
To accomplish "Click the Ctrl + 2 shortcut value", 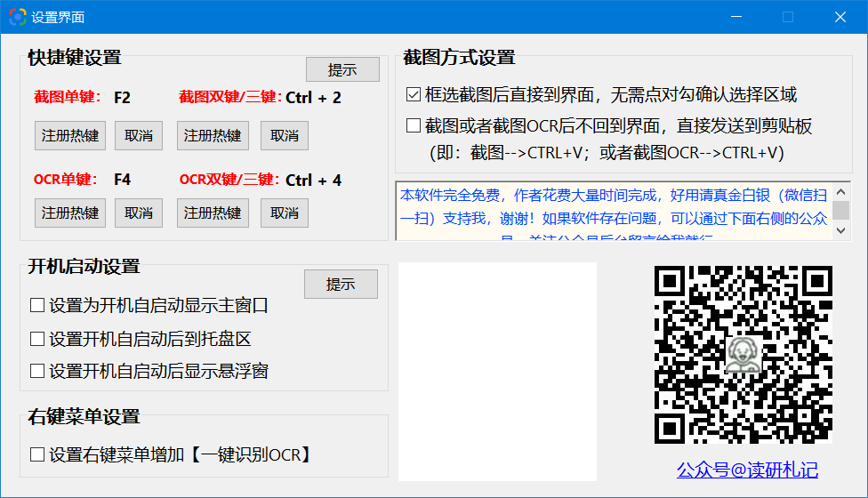I will [x=313, y=98].
